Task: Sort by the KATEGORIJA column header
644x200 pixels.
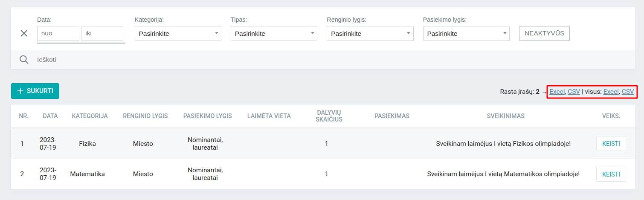Action: pyautogui.click(x=90, y=116)
